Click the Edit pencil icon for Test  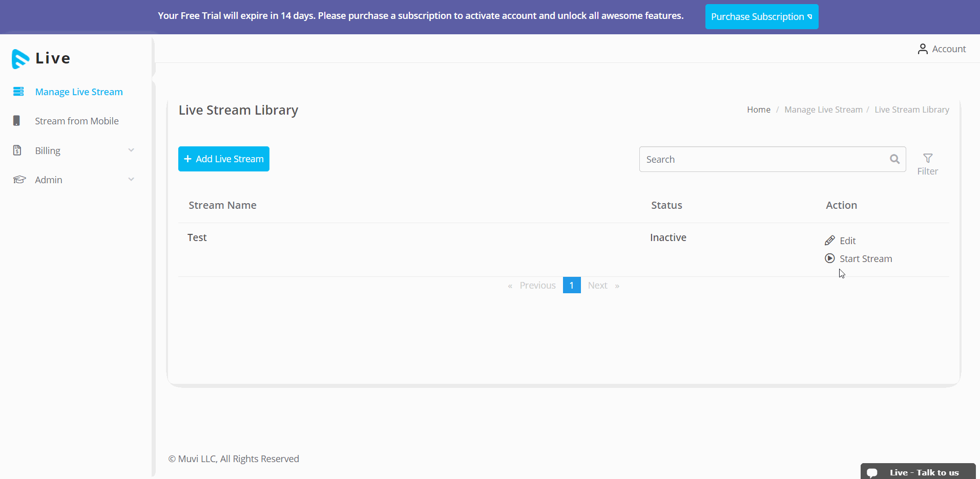coord(830,241)
